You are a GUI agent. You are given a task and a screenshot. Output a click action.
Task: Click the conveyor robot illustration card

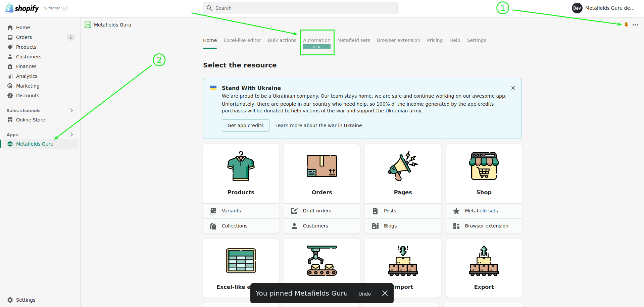coord(322,260)
